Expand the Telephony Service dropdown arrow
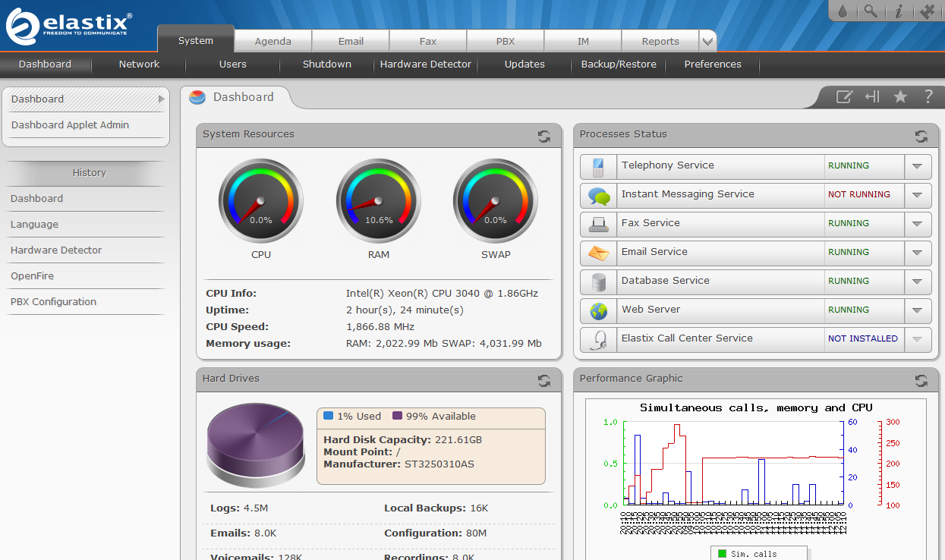 [x=917, y=166]
